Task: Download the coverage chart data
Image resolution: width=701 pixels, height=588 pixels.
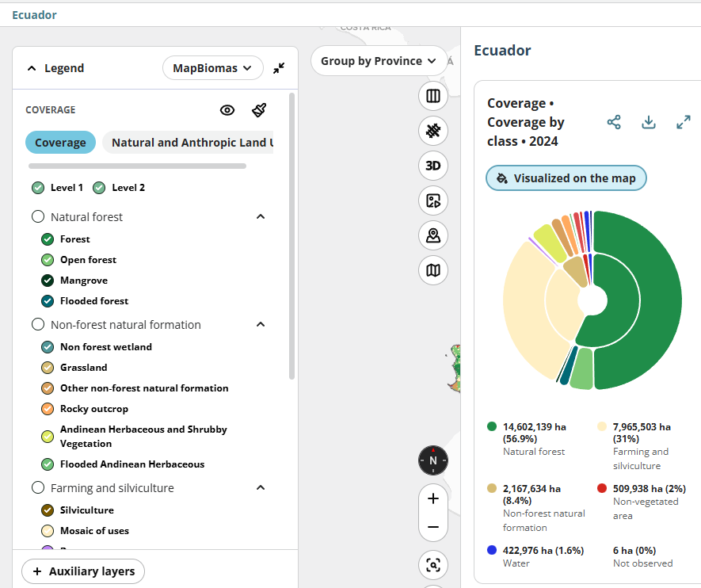Action: point(649,122)
